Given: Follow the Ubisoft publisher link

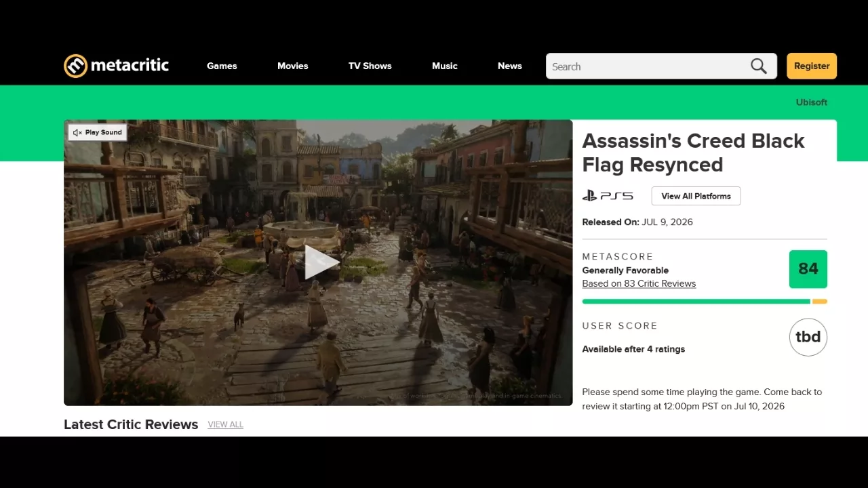Looking at the screenshot, I should click(x=812, y=102).
